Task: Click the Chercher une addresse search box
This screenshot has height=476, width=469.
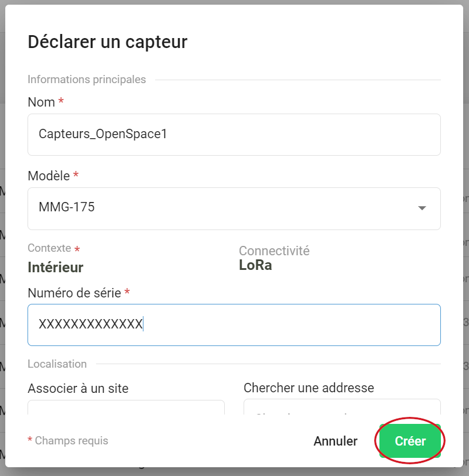Action: [342, 407]
